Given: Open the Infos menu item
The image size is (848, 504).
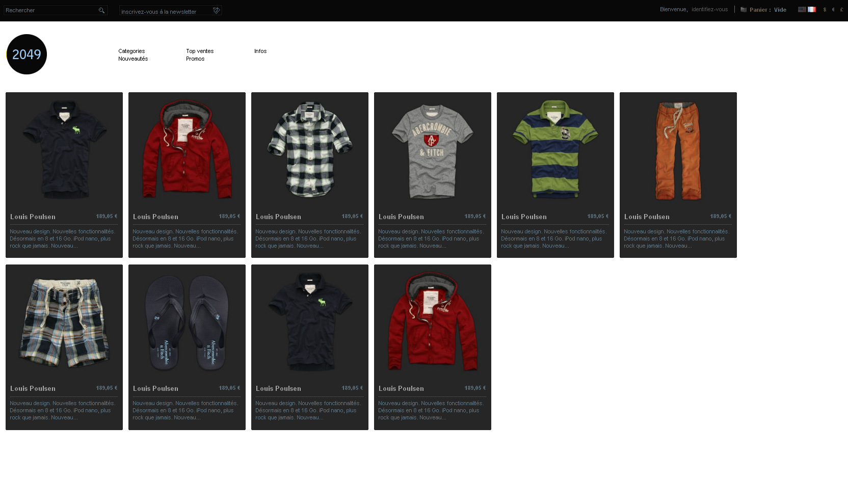Looking at the screenshot, I should coord(260,51).
